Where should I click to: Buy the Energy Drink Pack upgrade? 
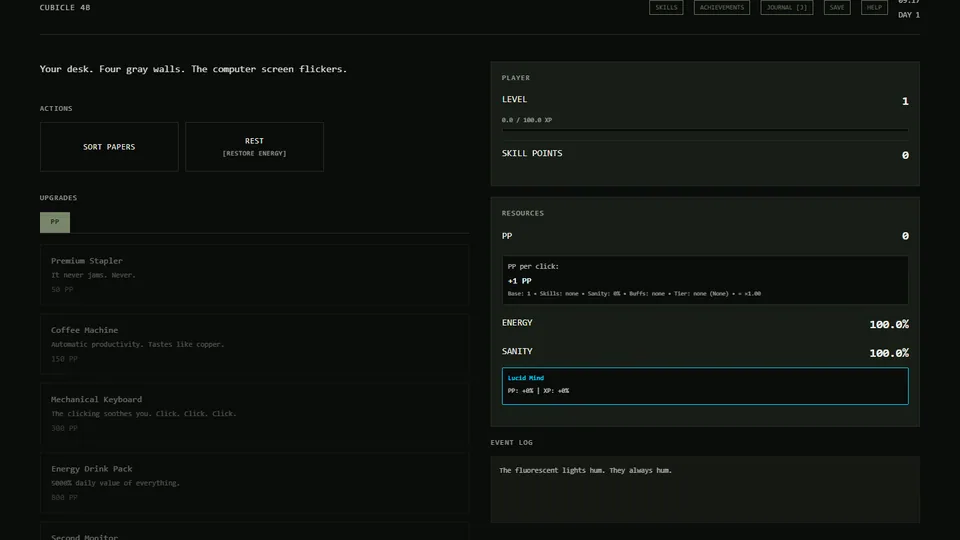tap(254, 482)
